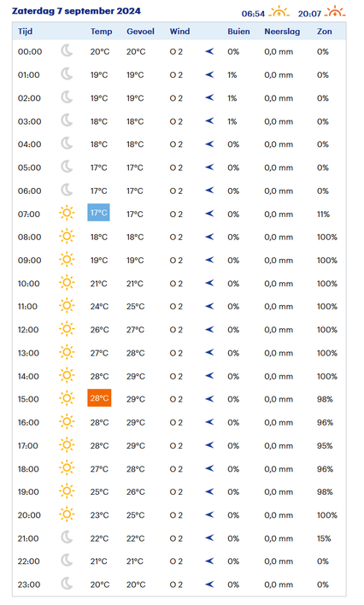Viewport: 364px width, 605px height.
Task: Select the Temp column header
Action: (x=101, y=32)
